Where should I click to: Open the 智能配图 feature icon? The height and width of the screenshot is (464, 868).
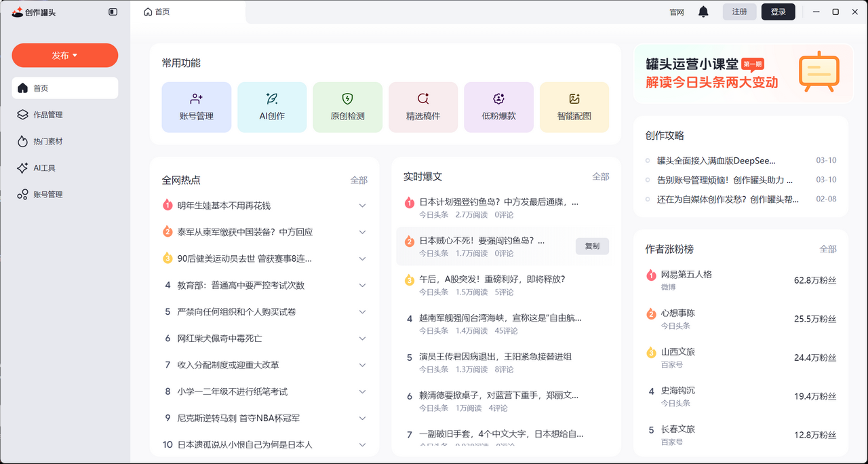[574, 107]
